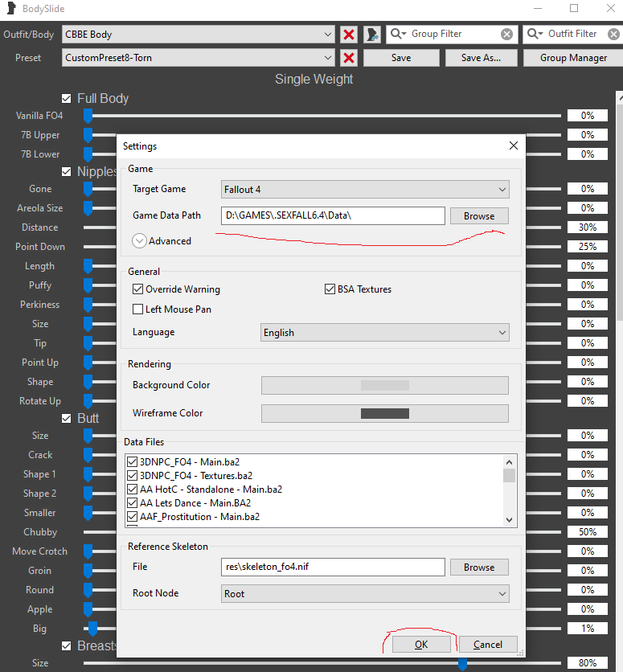Toggle the Override Warning checkbox

(x=137, y=289)
